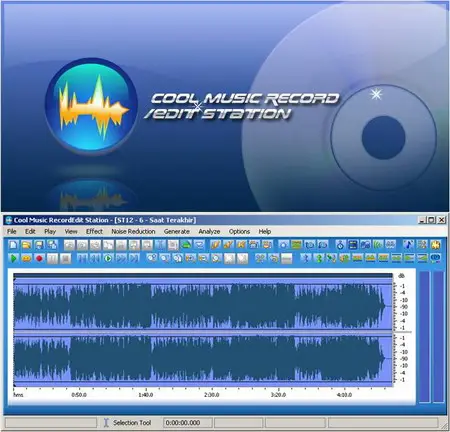Viewport: 450px width, 432px height.
Task: Open the Effect menu
Action: coord(94,231)
